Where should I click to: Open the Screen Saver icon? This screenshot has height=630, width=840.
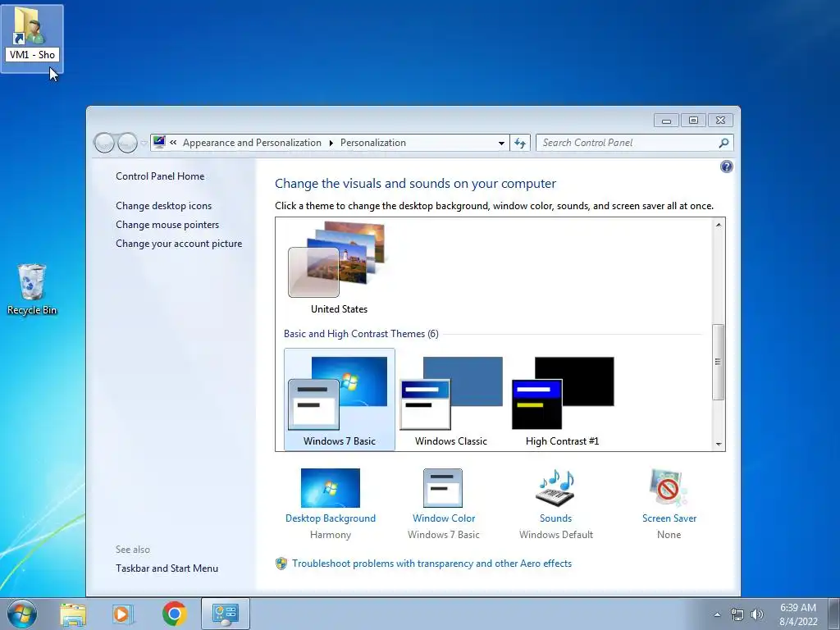click(668, 487)
